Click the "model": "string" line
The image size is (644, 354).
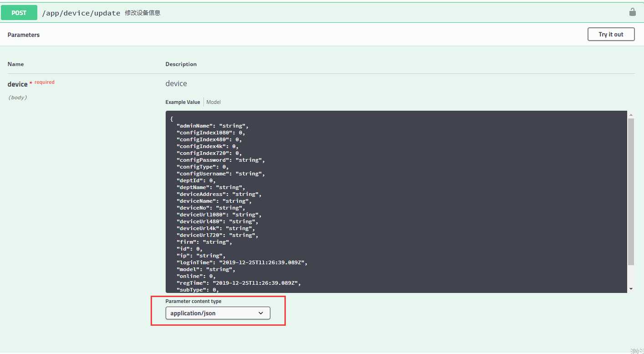(206, 269)
